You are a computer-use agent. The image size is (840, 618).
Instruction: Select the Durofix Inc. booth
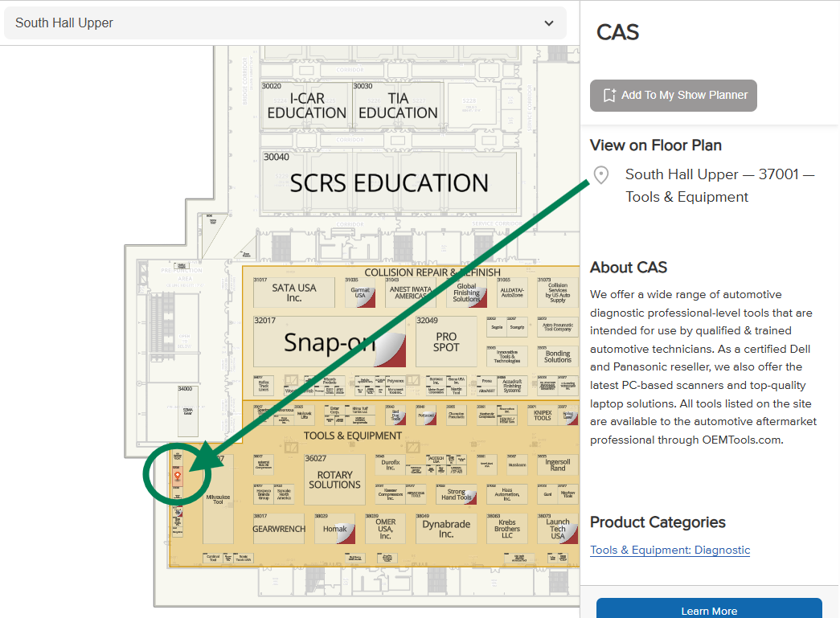(391, 465)
